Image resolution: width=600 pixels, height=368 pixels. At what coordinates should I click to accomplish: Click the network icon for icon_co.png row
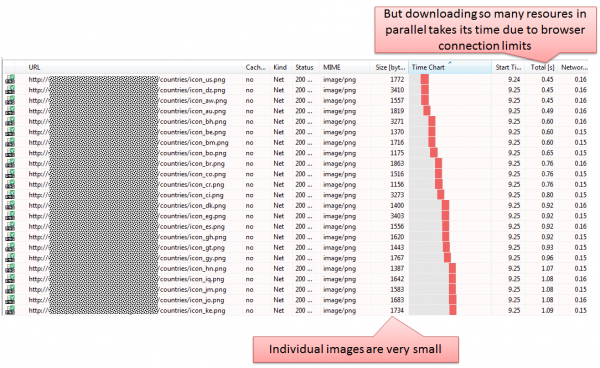10,174
